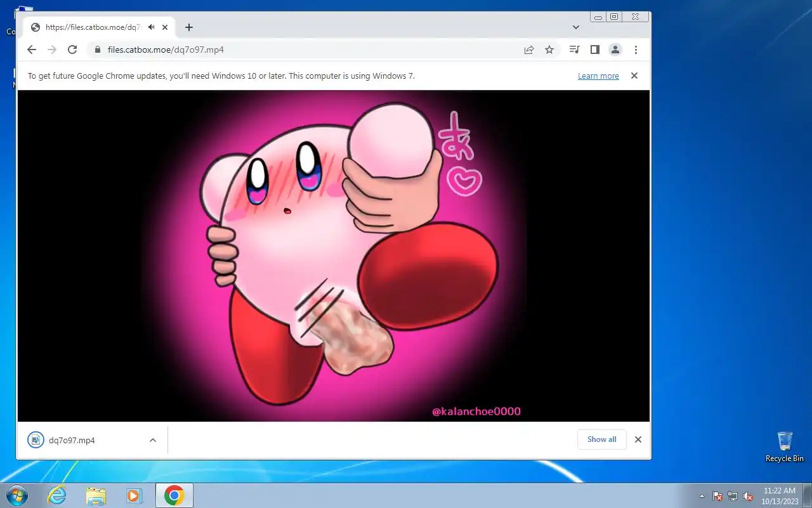The height and width of the screenshot is (508, 812).
Task: Toggle the Chrome side panel icon
Action: (x=594, y=50)
